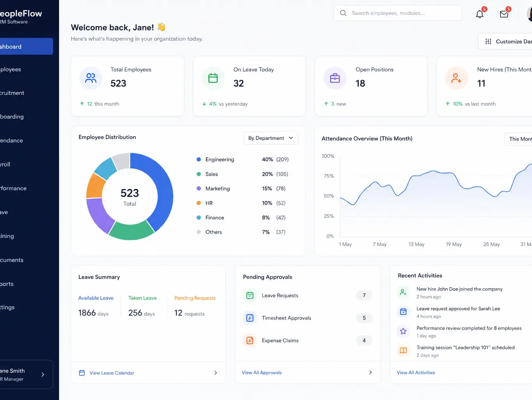
Task: Click the Leave Requests count badge 7
Action: pos(364,295)
